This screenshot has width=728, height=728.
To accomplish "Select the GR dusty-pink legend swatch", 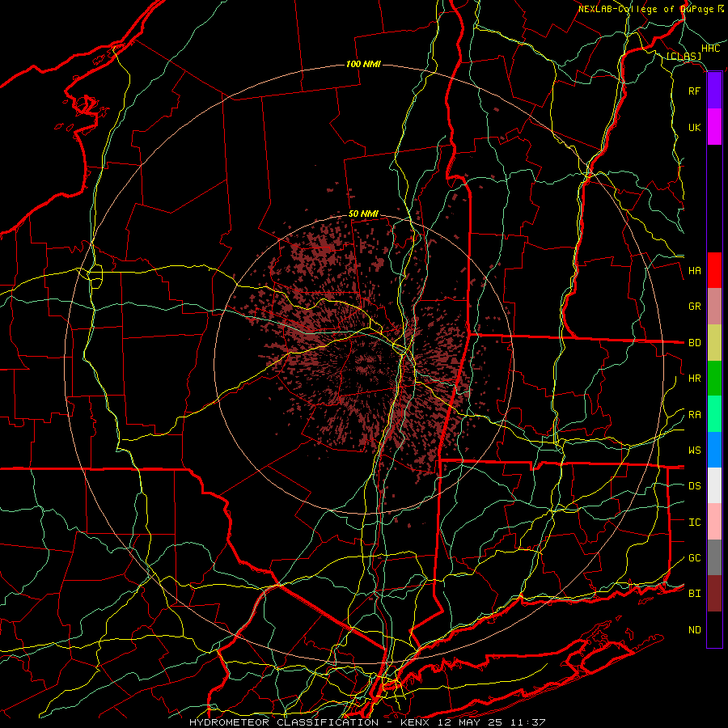I will (714, 307).
